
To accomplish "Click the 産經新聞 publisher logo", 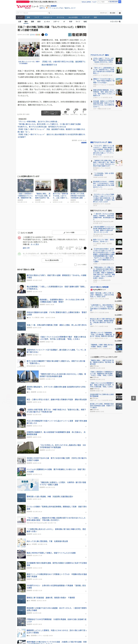I will (77, 35).
